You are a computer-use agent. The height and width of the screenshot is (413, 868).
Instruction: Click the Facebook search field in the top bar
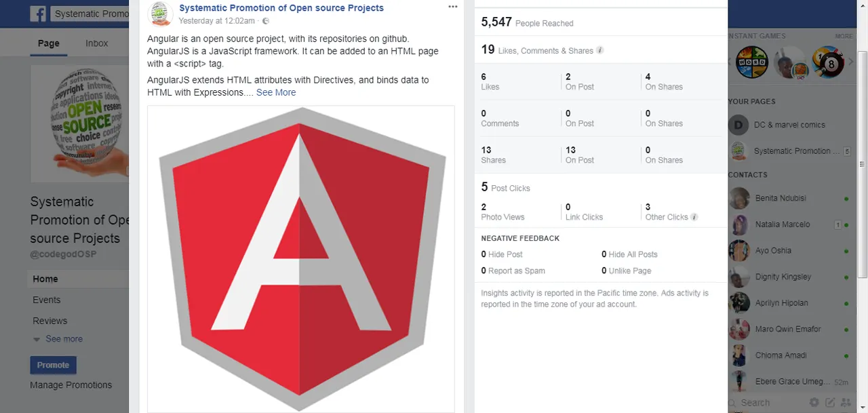tap(90, 14)
